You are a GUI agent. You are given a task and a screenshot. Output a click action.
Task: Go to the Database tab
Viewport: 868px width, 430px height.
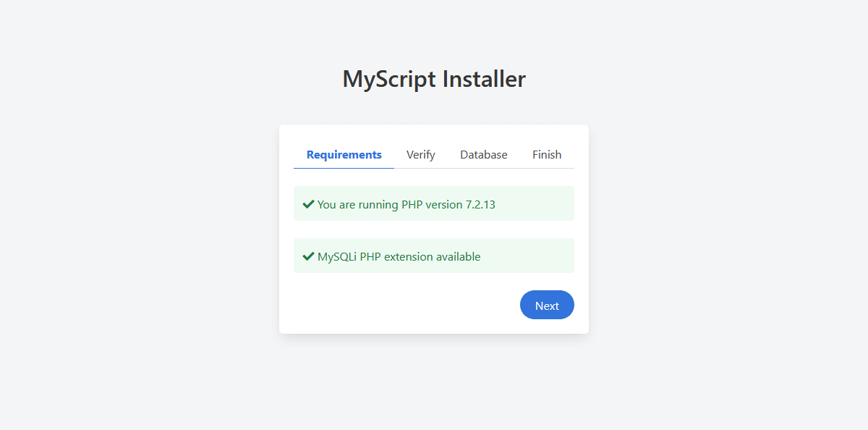(x=483, y=154)
